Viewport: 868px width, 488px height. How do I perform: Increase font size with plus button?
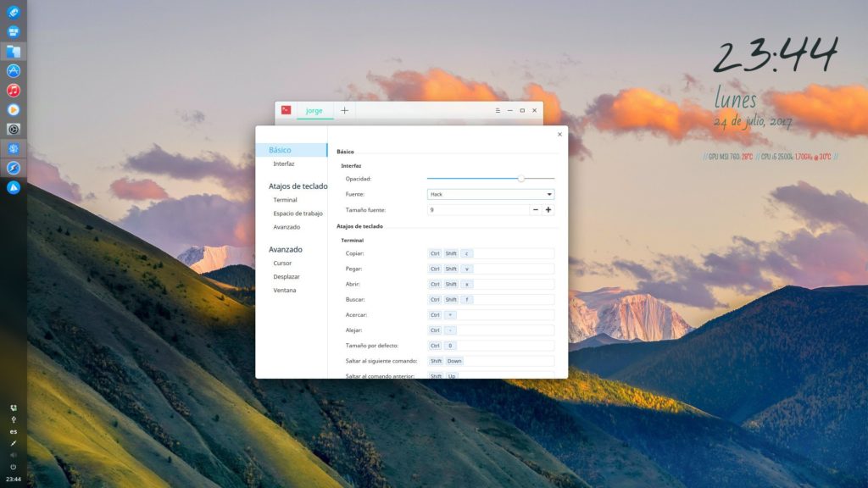[x=548, y=210]
